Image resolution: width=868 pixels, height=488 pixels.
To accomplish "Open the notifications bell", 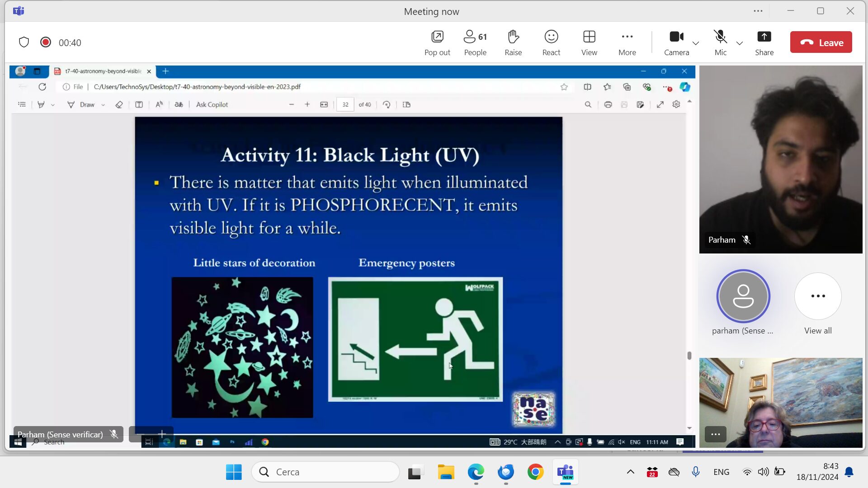I will [x=849, y=472].
